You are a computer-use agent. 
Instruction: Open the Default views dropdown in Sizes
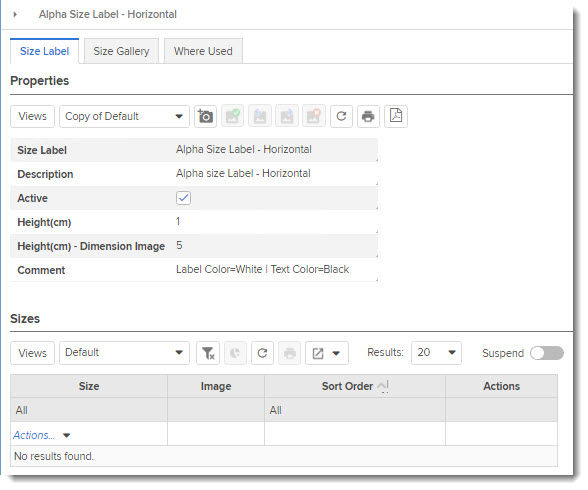tap(124, 353)
